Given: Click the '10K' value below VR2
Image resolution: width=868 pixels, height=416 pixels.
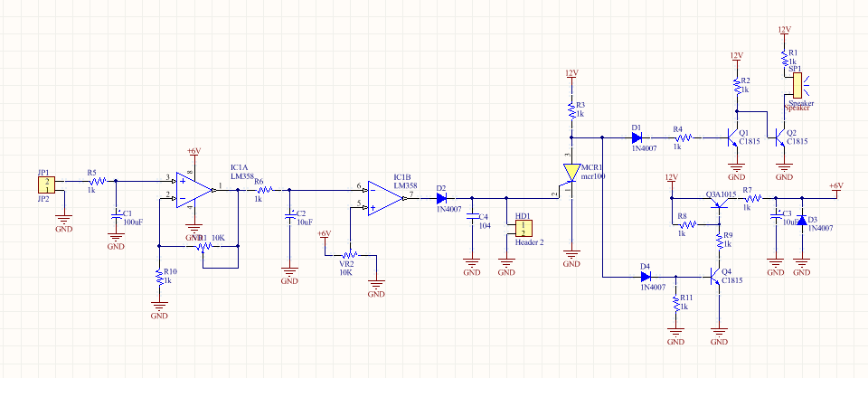Looking at the screenshot, I should 345,273.
